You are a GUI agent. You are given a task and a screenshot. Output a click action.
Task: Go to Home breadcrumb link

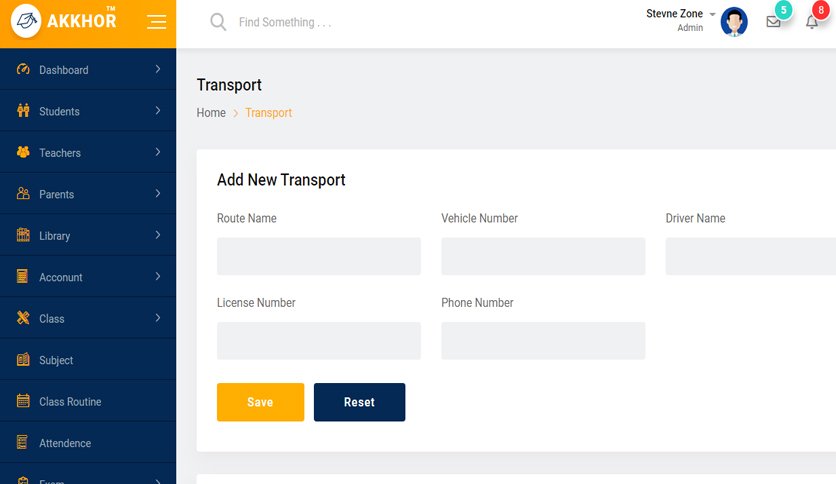pos(211,112)
